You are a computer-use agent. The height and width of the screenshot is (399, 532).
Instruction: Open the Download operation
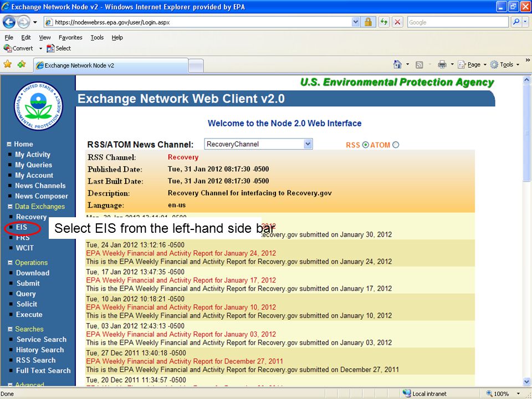33,273
